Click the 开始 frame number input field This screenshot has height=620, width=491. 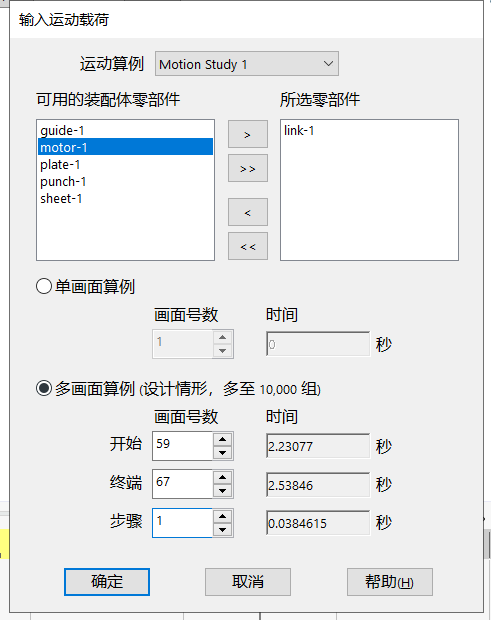[183, 446]
